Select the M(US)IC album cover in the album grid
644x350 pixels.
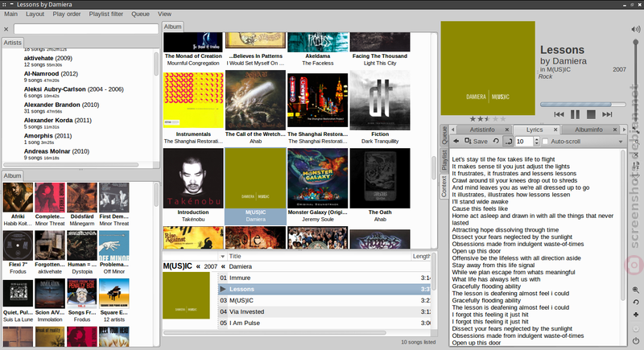point(255,179)
